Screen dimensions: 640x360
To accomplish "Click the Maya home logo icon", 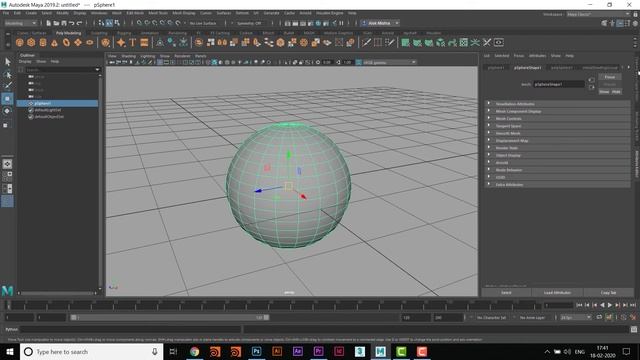I will click(7, 291).
